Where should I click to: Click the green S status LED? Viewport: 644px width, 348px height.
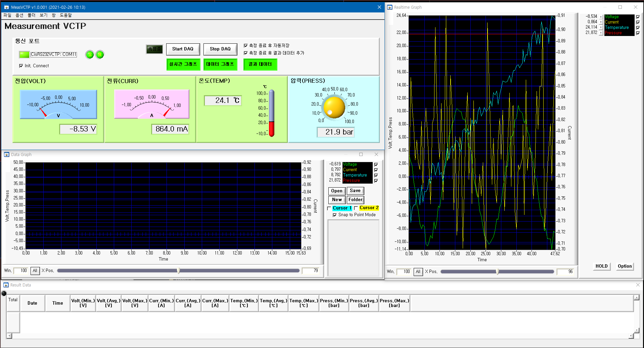[90, 54]
